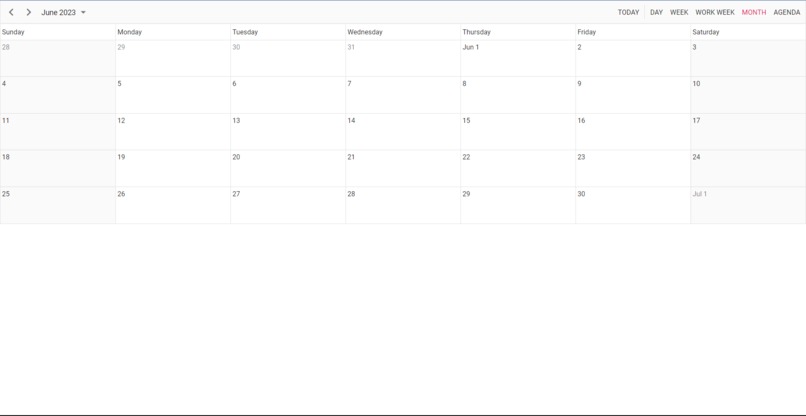Select the cell for June 15
This screenshot has width=806, height=416.
tap(518, 132)
